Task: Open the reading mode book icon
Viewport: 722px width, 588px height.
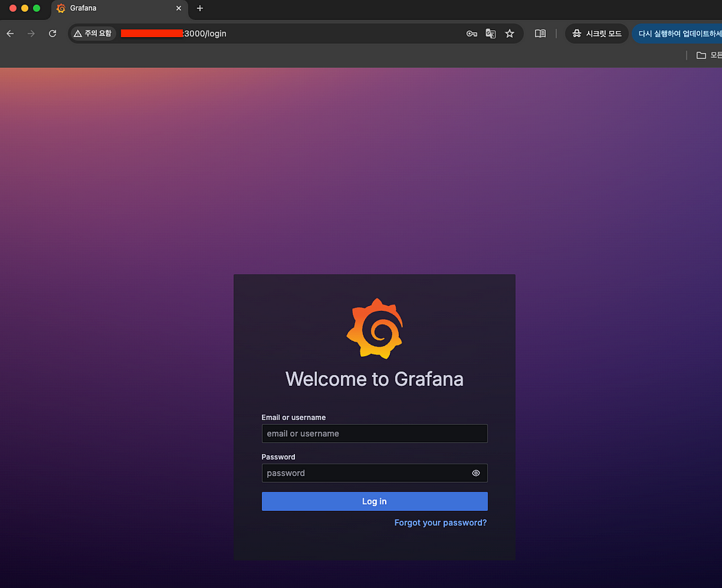Action: pyautogui.click(x=540, y=34)
